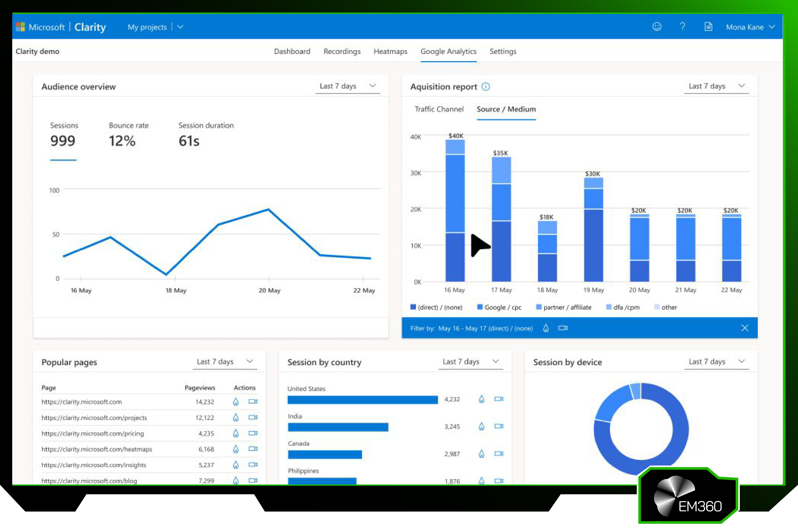View heatmap for clarity.microsoft.com/heatmaps row

point(236,449)
